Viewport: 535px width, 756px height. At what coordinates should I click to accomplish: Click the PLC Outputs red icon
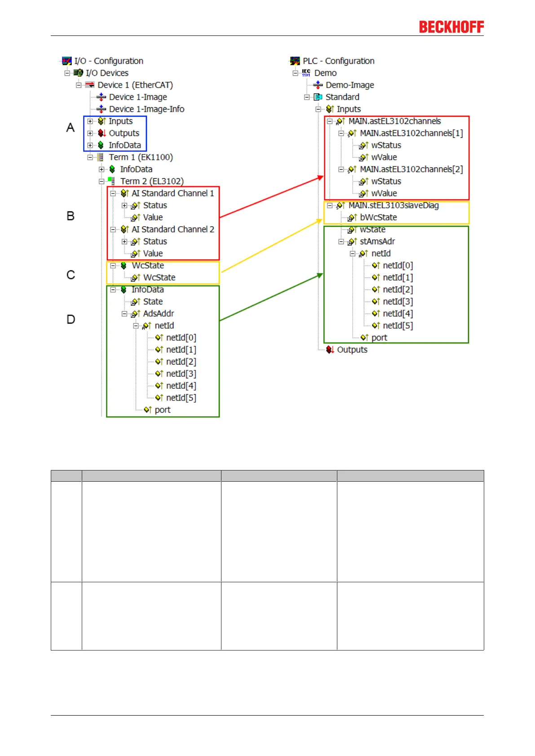(x=330, y=350)
